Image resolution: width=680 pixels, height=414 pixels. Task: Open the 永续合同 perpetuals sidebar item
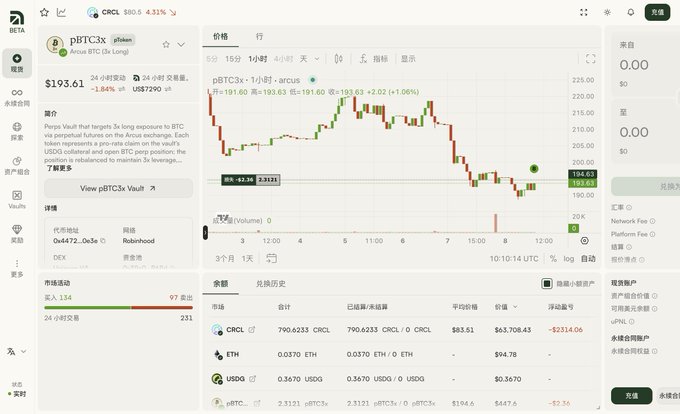(17, 97)
